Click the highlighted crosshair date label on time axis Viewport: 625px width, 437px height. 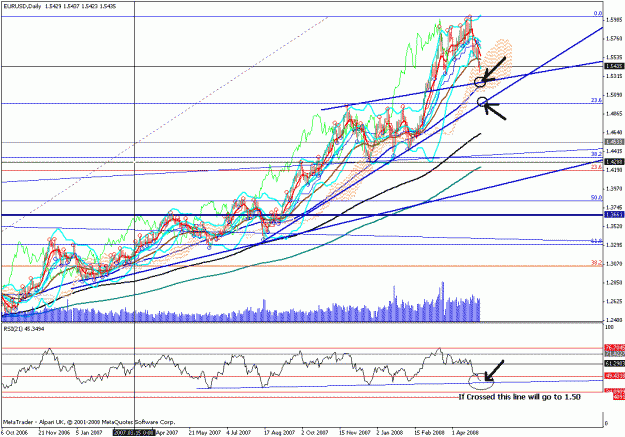pyautogui.click(x=134, y=433)
